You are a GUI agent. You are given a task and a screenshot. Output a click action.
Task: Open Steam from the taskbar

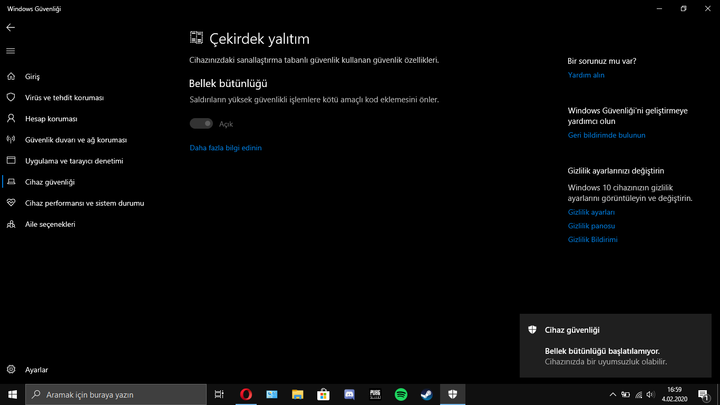pyautogui.click(x=427, y=394)
